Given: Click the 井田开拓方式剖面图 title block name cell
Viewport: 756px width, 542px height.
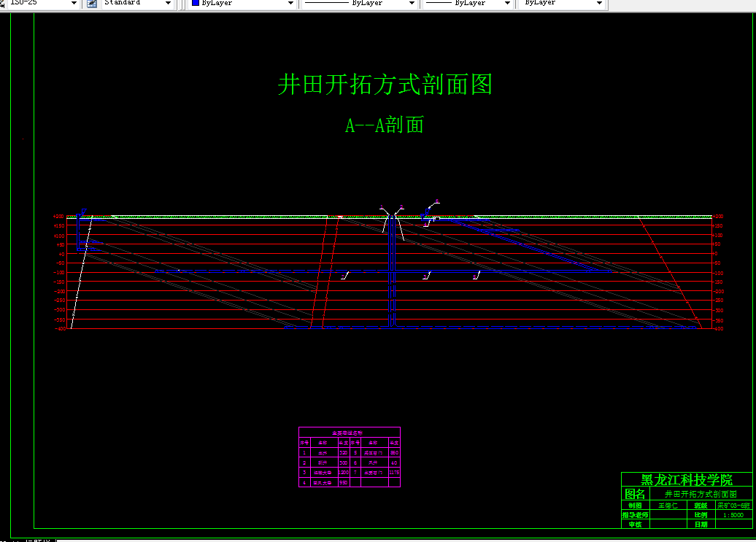Looking at the screenshot, I should pyautogui.click(x=701, y=494).
